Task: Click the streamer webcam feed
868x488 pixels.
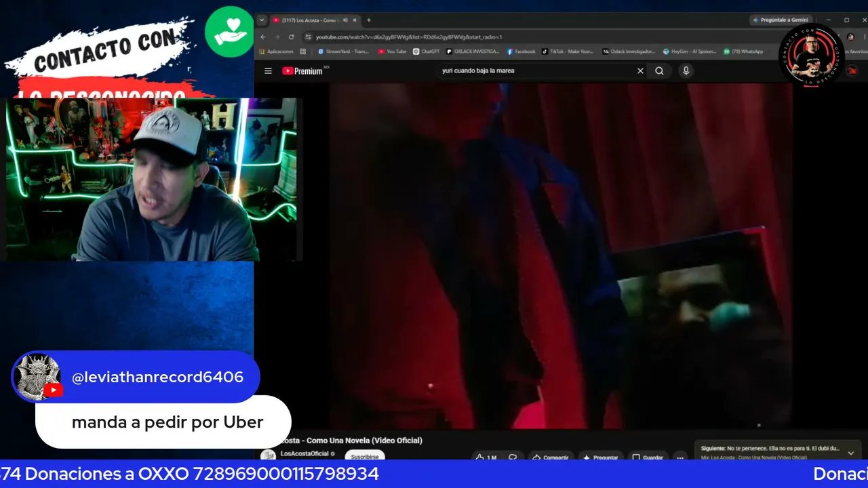Action: point(152,180)
